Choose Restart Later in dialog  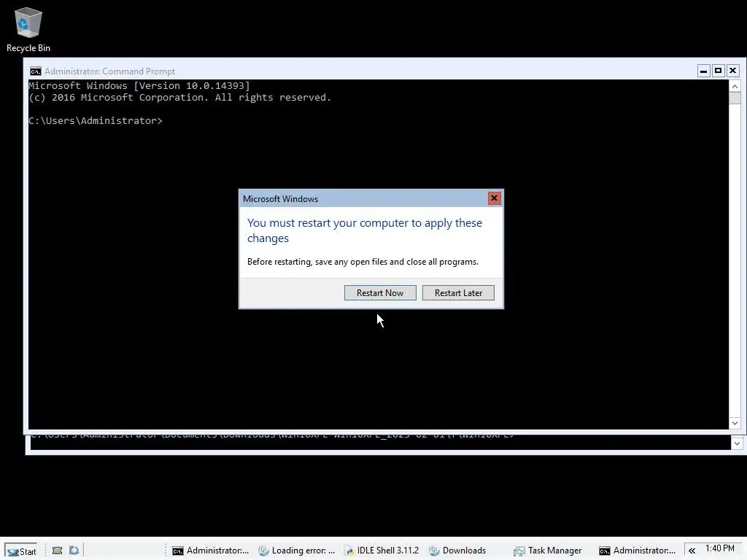pyautogui.click(x=458, y=293)
